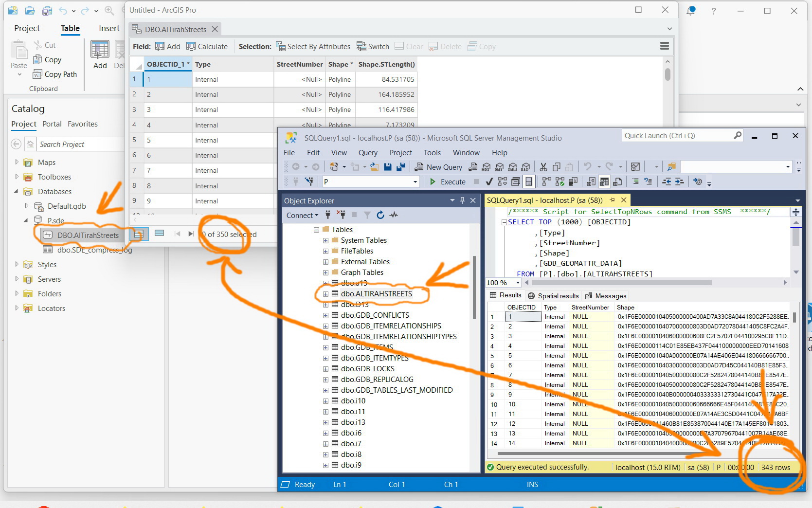Click the Save icon in SSMS toolbar
The height and width of the screenshot is (508, 812).
tap(387, 167)
